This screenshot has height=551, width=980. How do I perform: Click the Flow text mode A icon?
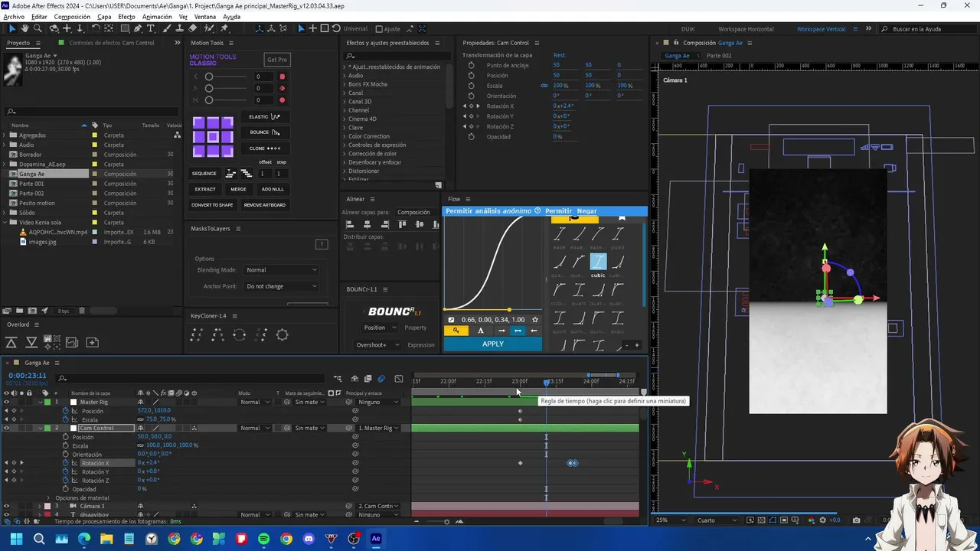(481, 331)
